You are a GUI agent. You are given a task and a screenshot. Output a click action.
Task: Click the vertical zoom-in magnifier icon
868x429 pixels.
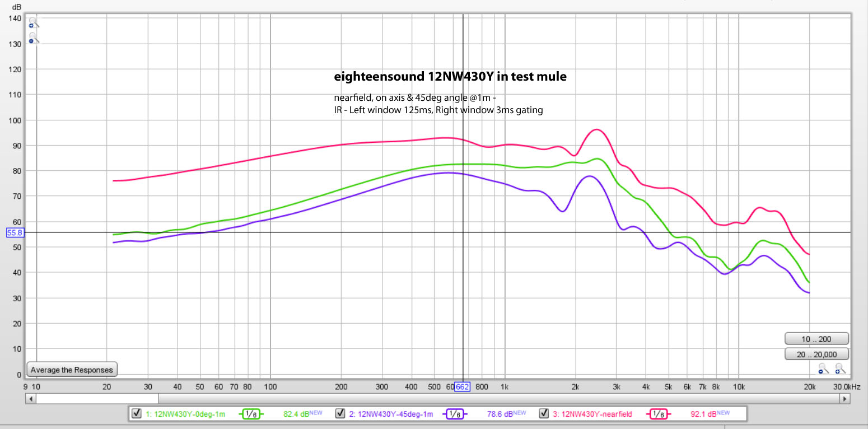34,23
